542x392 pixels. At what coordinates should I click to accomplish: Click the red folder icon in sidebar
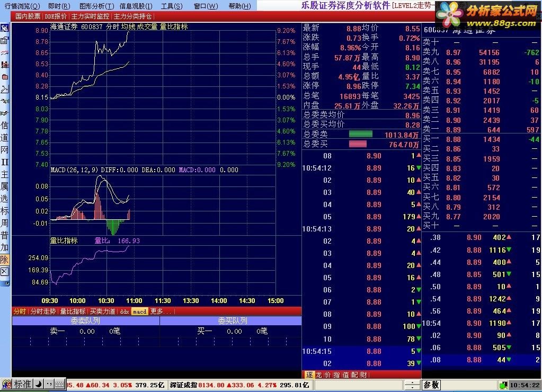pos(4,77)
